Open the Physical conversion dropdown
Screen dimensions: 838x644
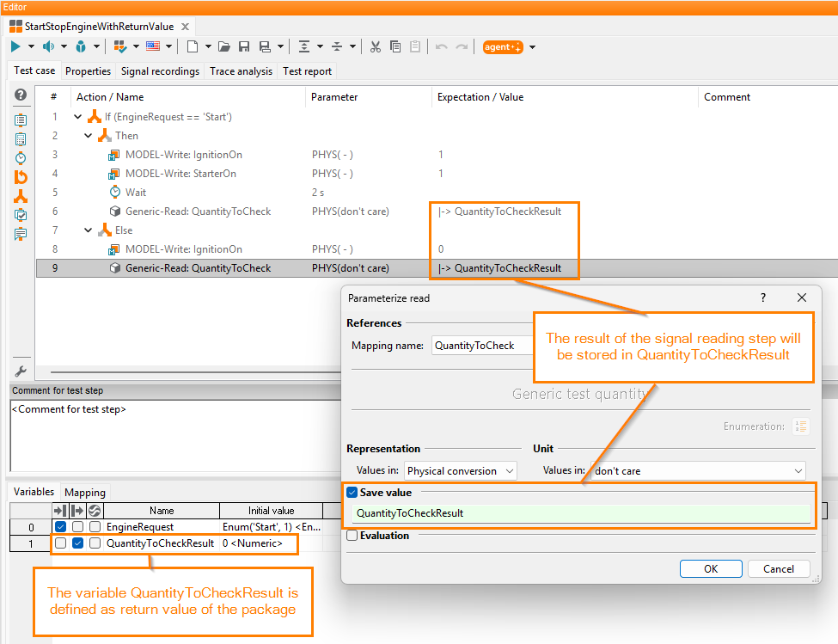coord(460,471)
